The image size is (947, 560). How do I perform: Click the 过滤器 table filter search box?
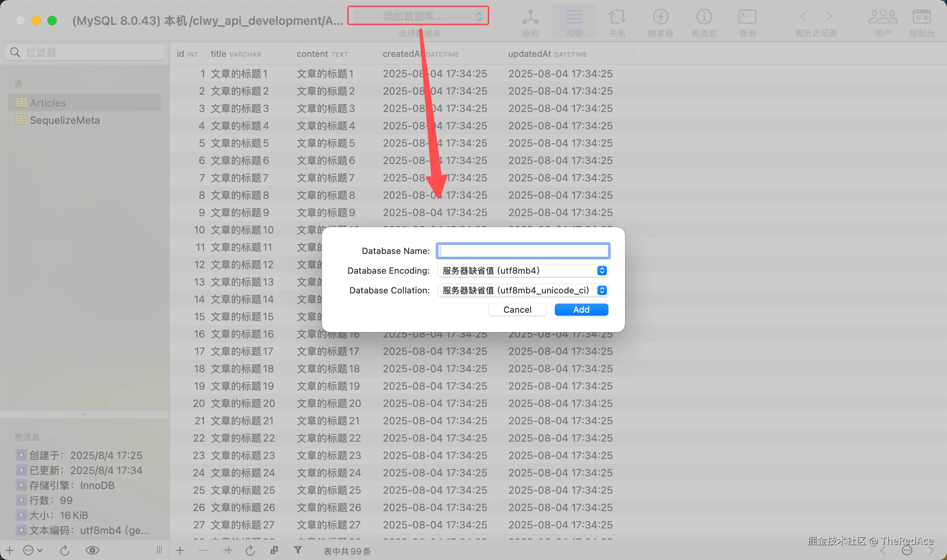point(84,52)
